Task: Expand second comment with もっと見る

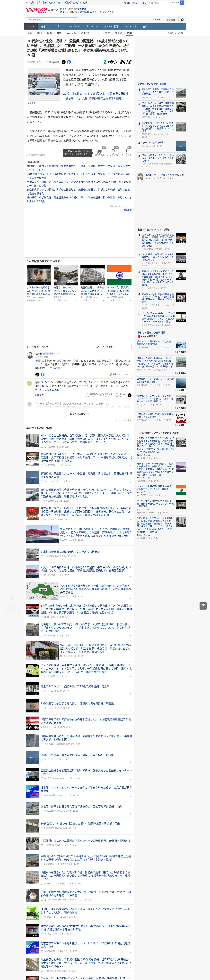Action: pyautogui.click(x=53, y=390)
